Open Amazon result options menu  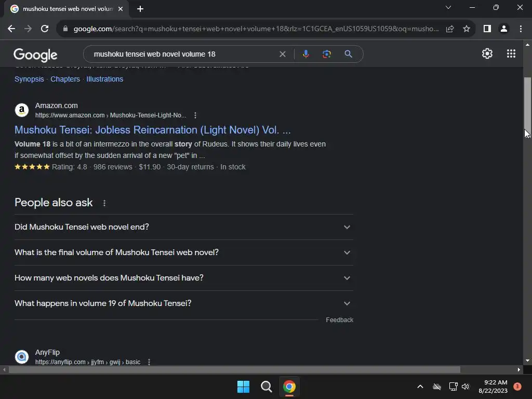195,115
